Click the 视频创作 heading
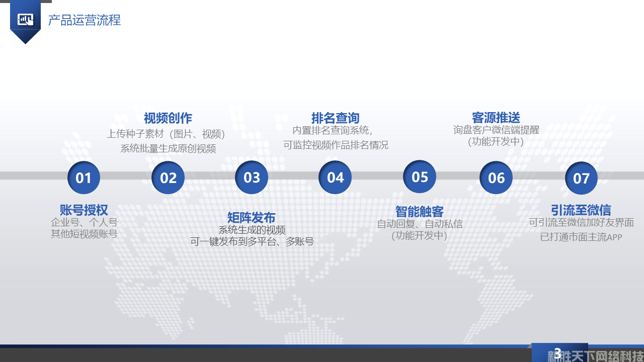Viewport: 644px width, 362px height. pos(168,118)
